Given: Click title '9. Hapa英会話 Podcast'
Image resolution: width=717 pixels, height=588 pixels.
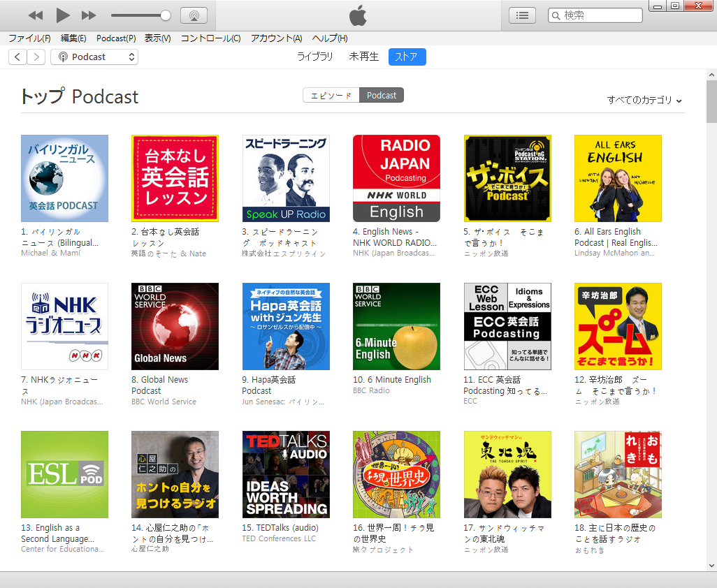Looking at the screenshot, I should pos(269,385).
